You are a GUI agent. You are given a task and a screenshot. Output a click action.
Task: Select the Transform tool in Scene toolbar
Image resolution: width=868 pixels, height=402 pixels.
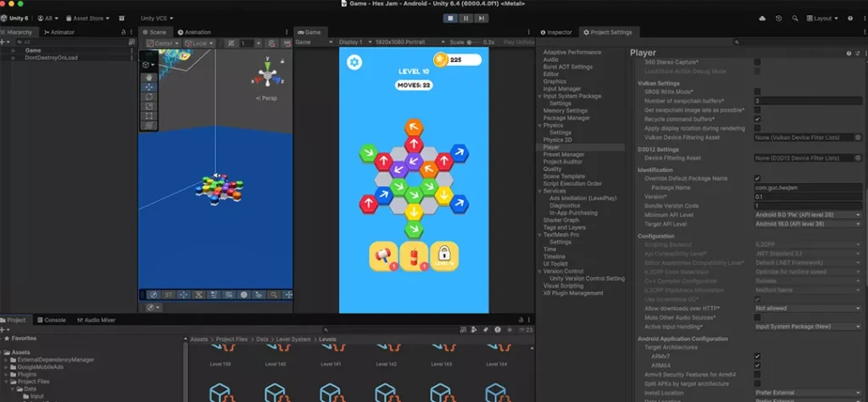point(147,126)
